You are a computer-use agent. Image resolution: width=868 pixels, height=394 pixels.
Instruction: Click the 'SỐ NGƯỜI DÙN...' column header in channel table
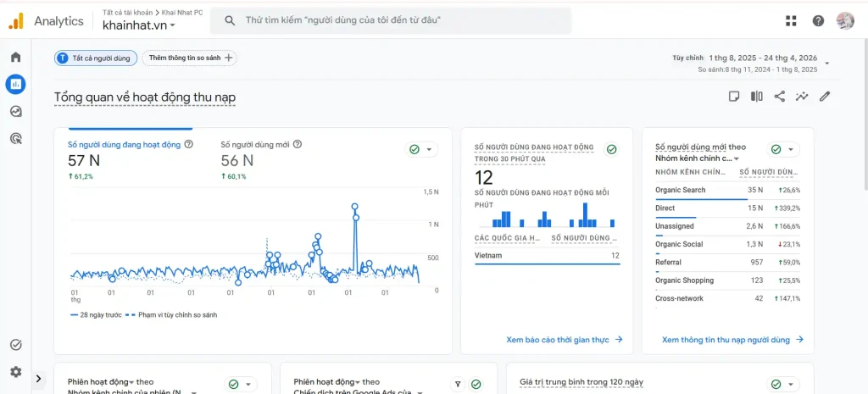tap(770, 172)
